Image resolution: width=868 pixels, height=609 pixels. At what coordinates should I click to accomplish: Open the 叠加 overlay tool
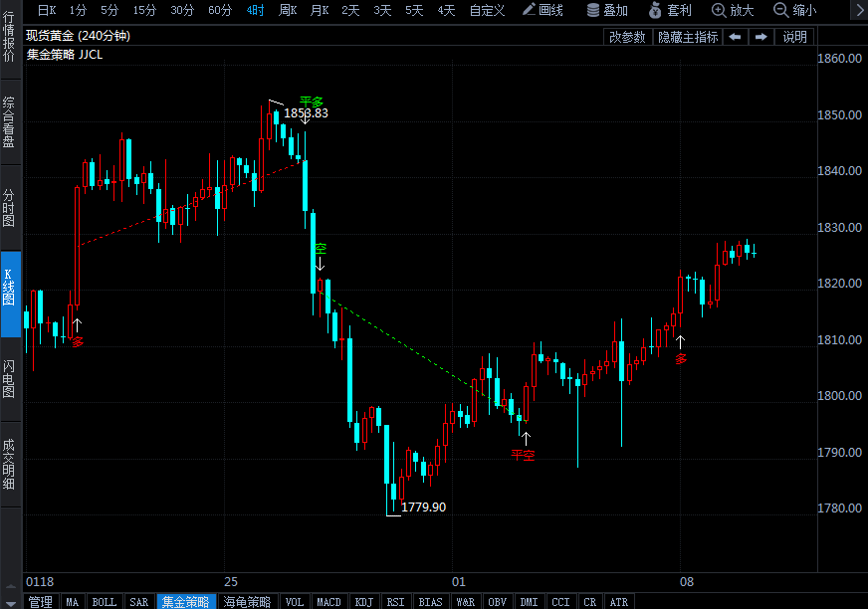pos(607,10)
